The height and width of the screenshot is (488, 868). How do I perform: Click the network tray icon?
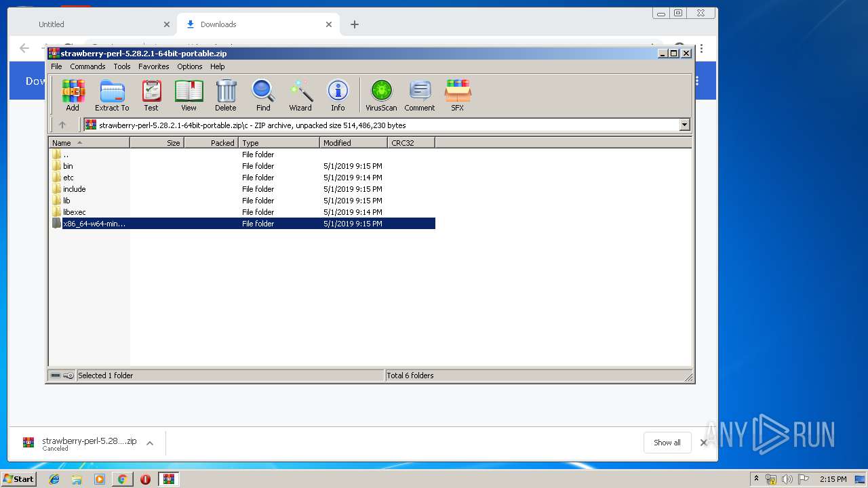click(771, 479)
